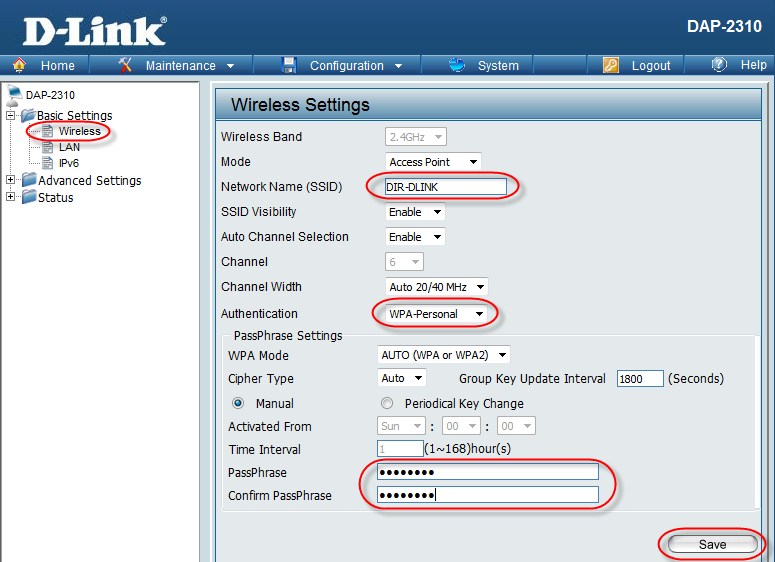Open the IPv6 settings tree item

click(x=69, y=163)
